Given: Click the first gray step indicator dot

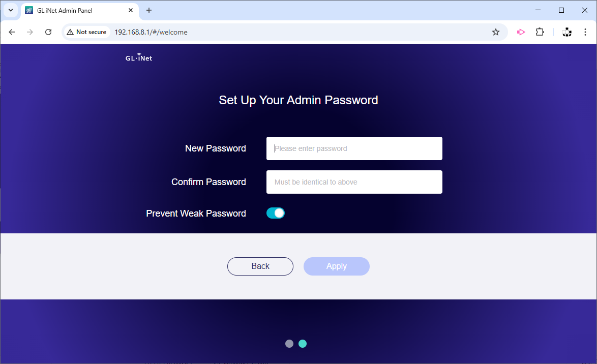Looking at the screenshot, I should (x=289, y=344).
